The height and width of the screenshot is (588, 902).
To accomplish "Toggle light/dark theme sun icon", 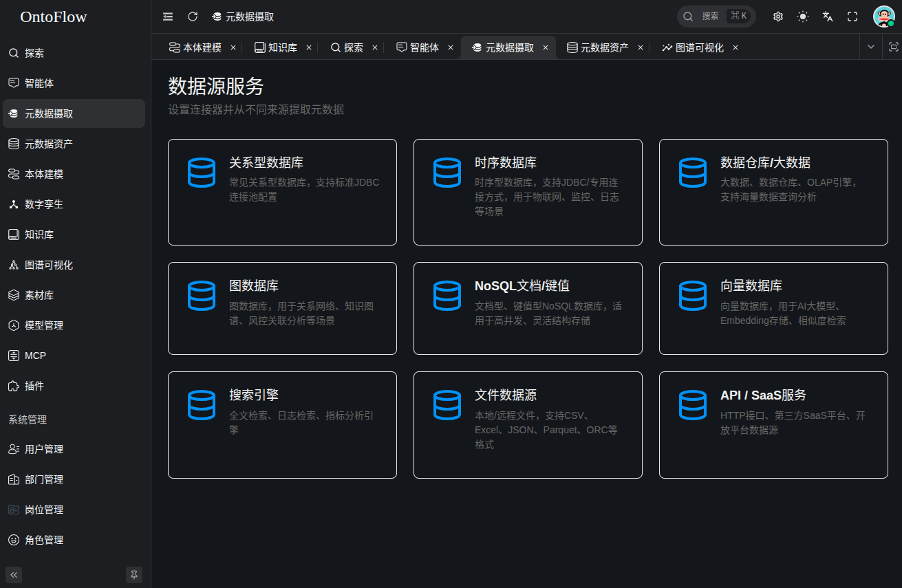I will click(803, 17).
